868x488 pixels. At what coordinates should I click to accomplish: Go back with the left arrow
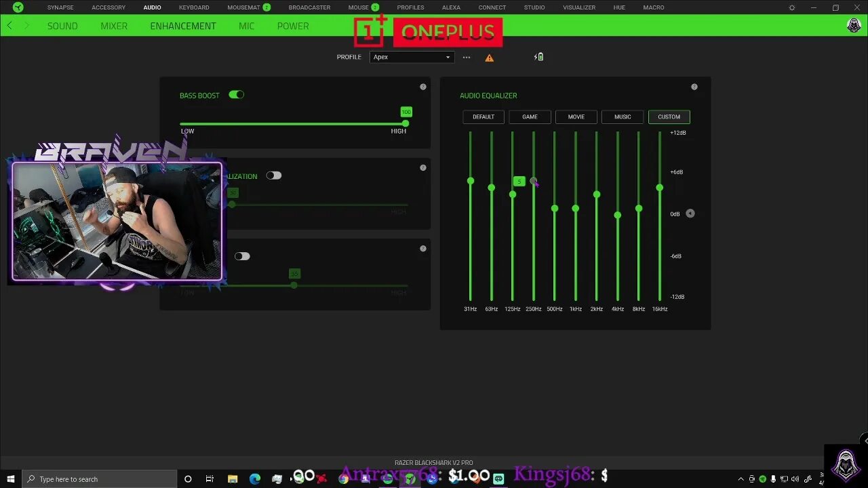9,26
